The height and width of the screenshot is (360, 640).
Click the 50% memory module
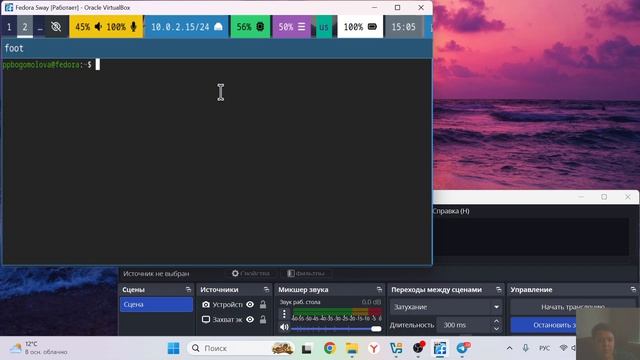291,27
